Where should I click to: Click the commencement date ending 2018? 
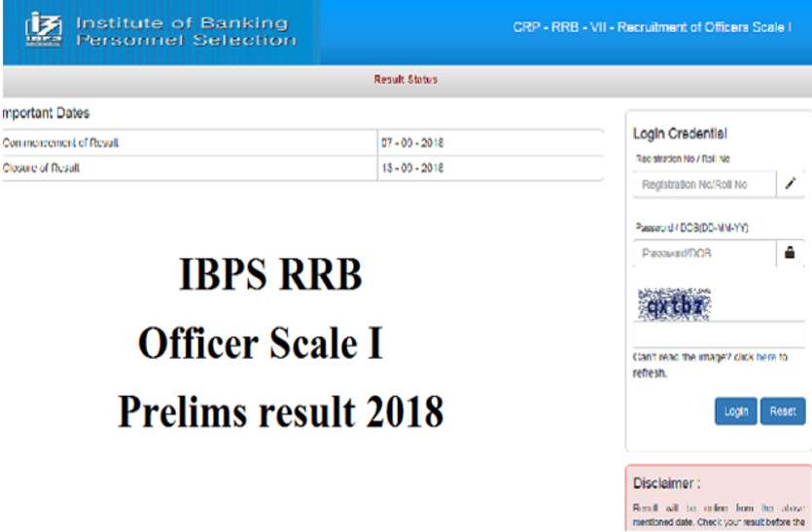(412, 143)
